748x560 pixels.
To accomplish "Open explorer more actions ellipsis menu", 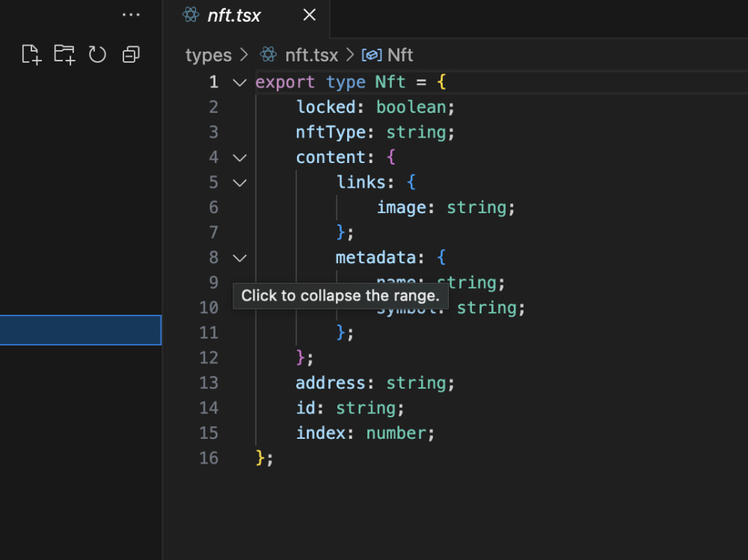I will point(131,15).
